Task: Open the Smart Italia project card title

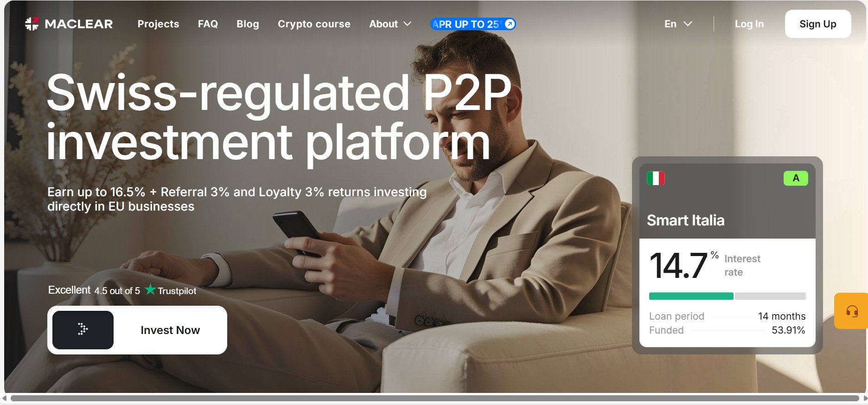Action: (685, 220)
